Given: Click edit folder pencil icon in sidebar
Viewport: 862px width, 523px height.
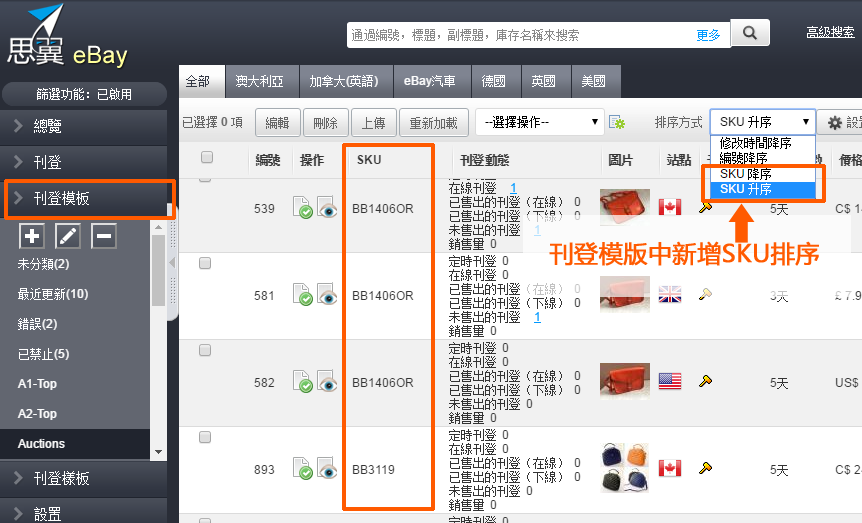Looking at the screenshot, I should 68,236.
